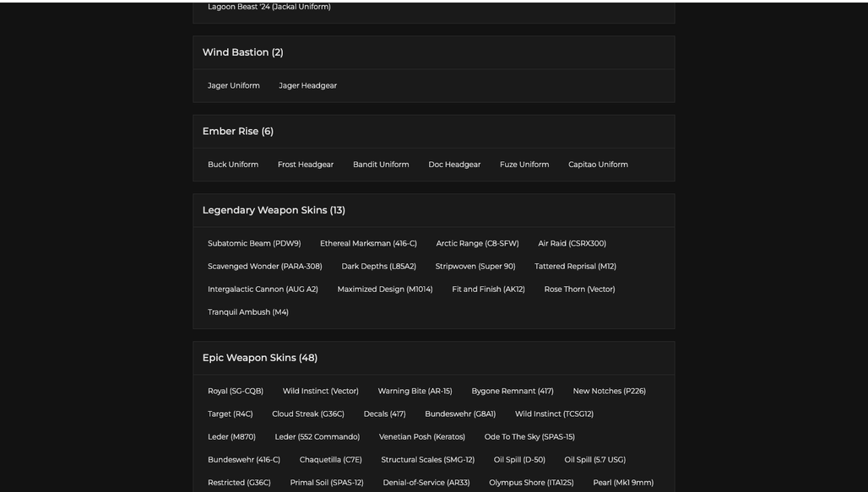Select the Jager Headgear item
The image size is (868, 492).
coord(308,86)
